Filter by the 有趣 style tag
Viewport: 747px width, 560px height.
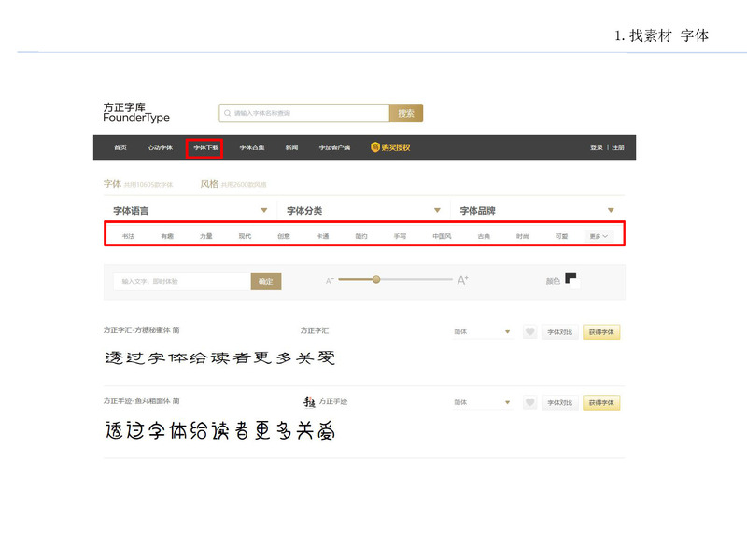(x=167, y=236)
